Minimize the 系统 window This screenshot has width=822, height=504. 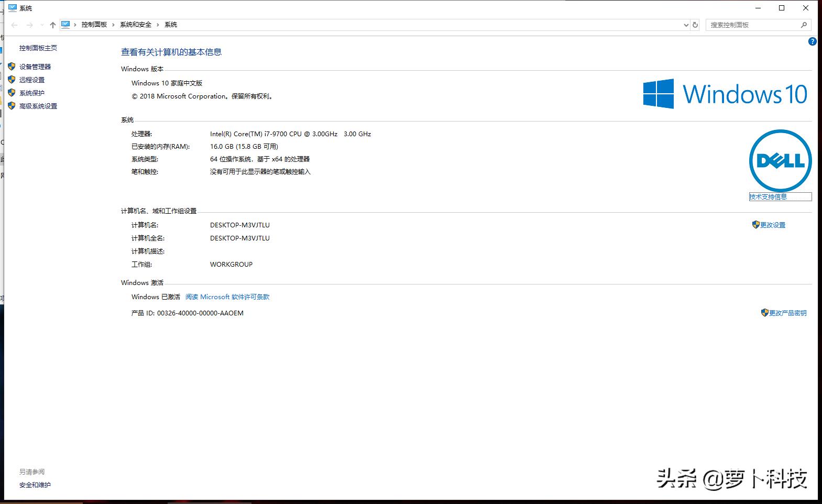point(758,8)
